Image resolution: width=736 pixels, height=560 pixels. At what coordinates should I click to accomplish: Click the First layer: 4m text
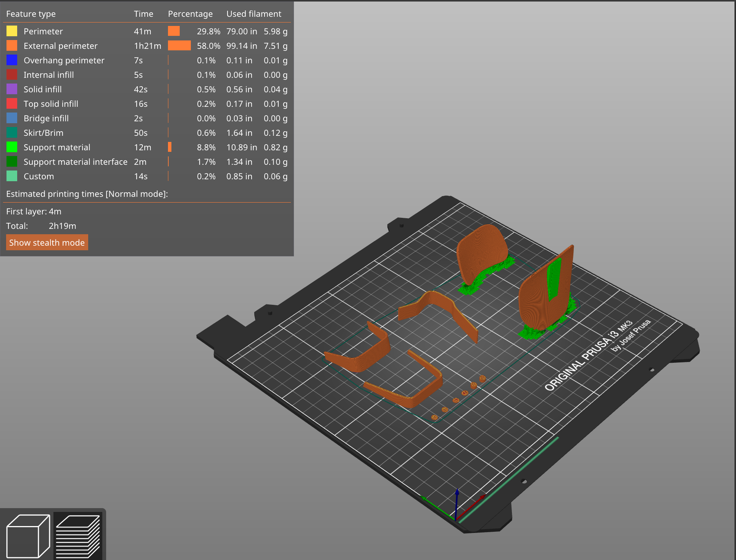34,211
